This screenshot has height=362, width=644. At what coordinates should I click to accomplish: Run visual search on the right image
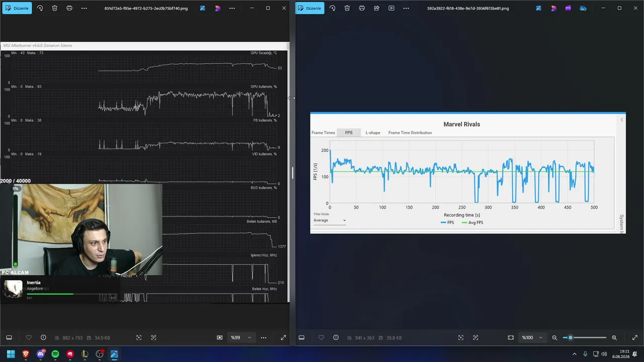coord(460,338)
